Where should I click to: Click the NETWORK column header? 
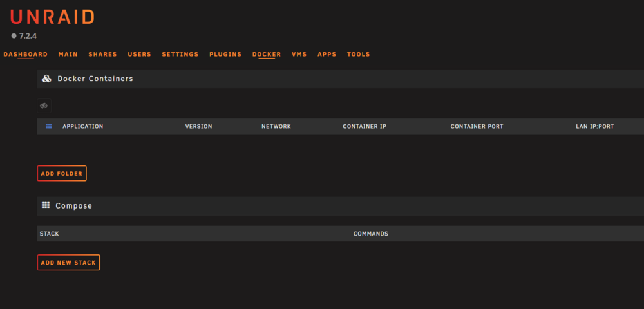[x=276, y=126]
